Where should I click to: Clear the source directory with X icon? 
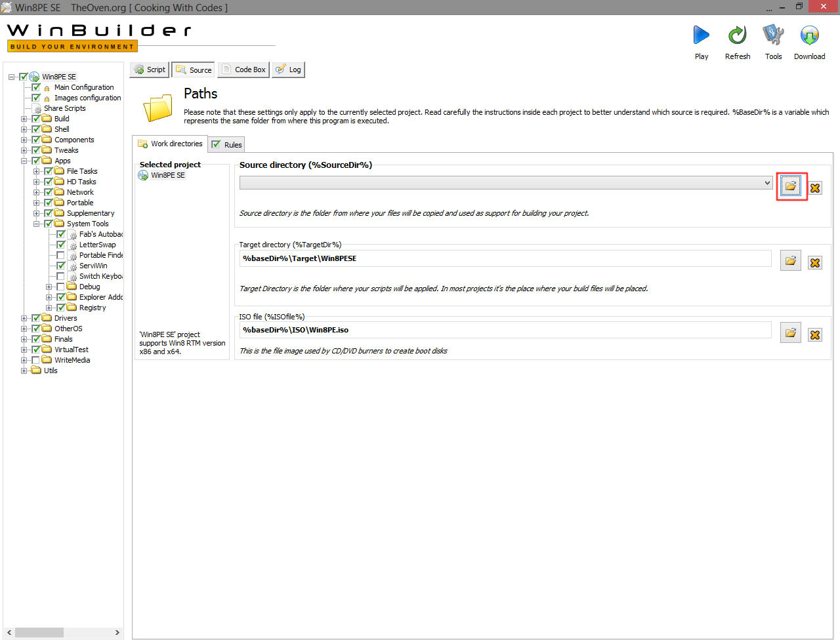(815, 188)
